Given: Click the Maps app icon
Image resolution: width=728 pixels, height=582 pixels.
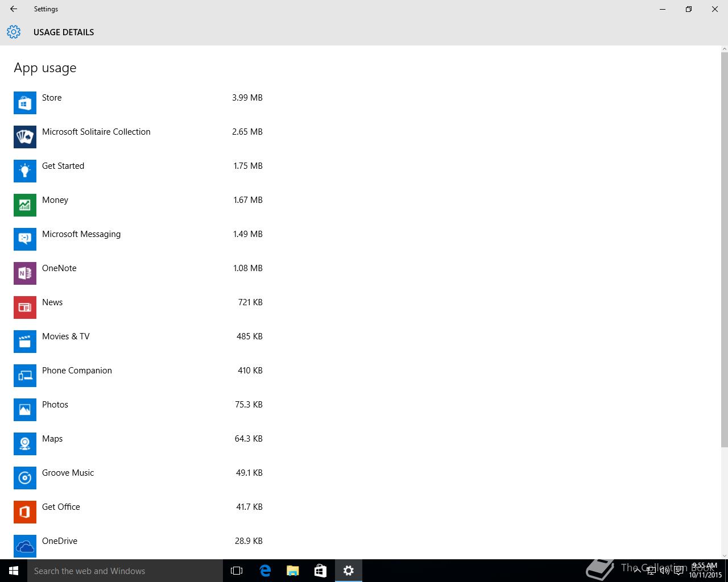Looking at the screenshot, I should pos(25,444).
